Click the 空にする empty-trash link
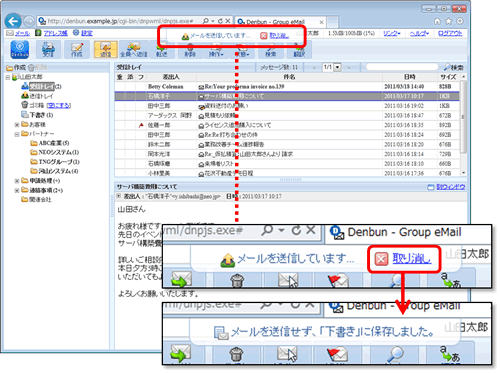 (59, 105)
